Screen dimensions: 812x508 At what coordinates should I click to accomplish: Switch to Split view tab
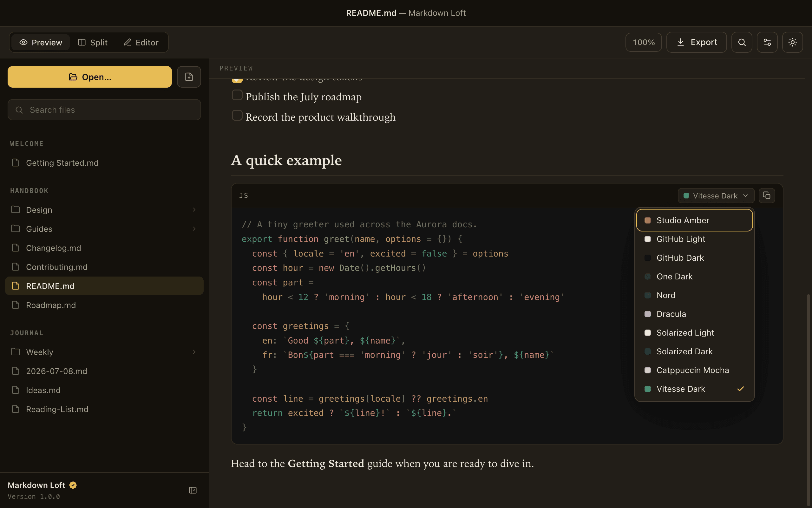93,42
